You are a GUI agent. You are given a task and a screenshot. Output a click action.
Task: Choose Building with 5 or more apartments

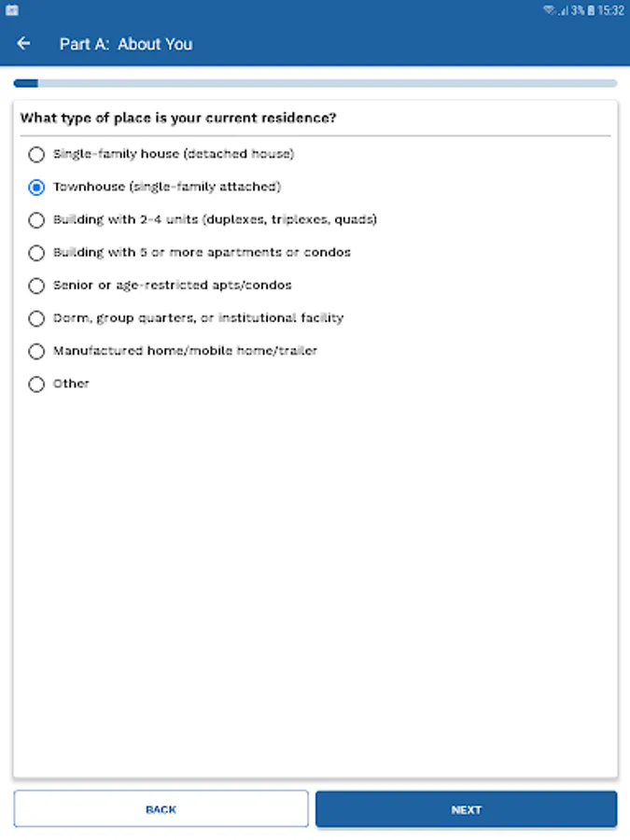click(x=36, y=253)
